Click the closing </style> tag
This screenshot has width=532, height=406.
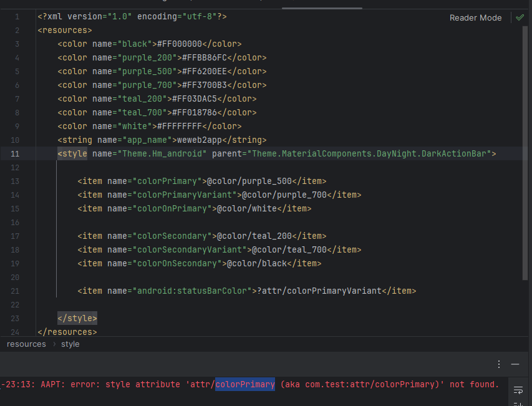pos(77,318)
